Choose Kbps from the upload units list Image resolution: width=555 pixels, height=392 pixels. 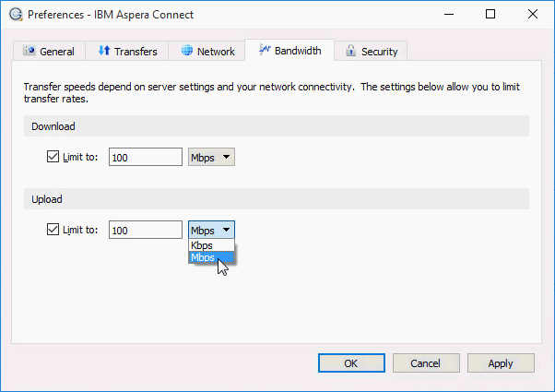(x=202, y=246)
